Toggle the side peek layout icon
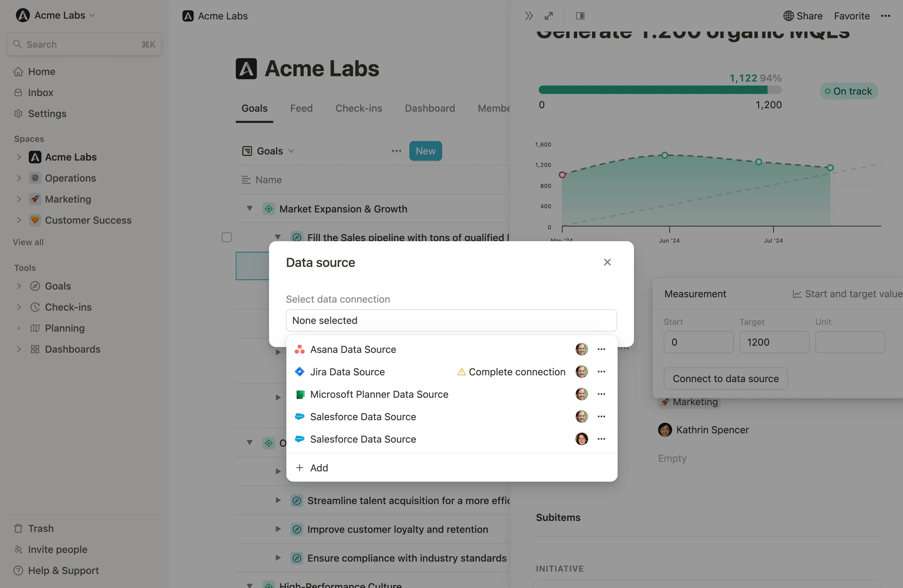Screen dimensions: 903x588 580,16
